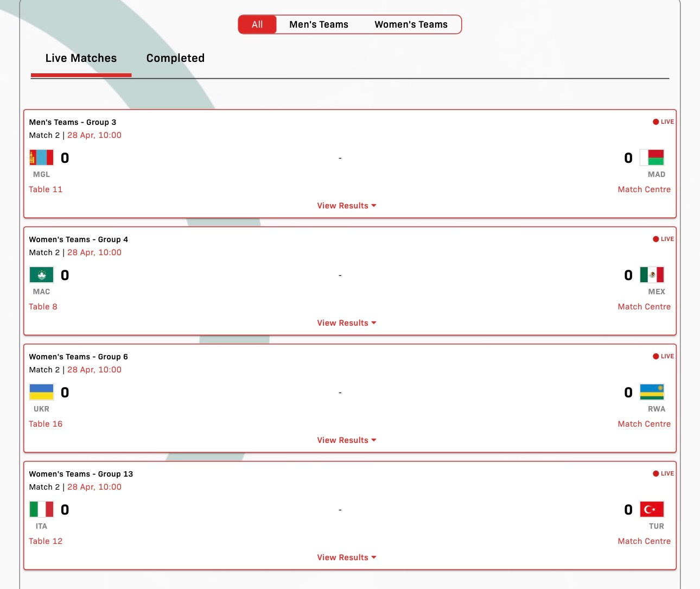This screenshot has width=700, height=589.
Task: Click the MEX score value
Action: click(628, 275)
